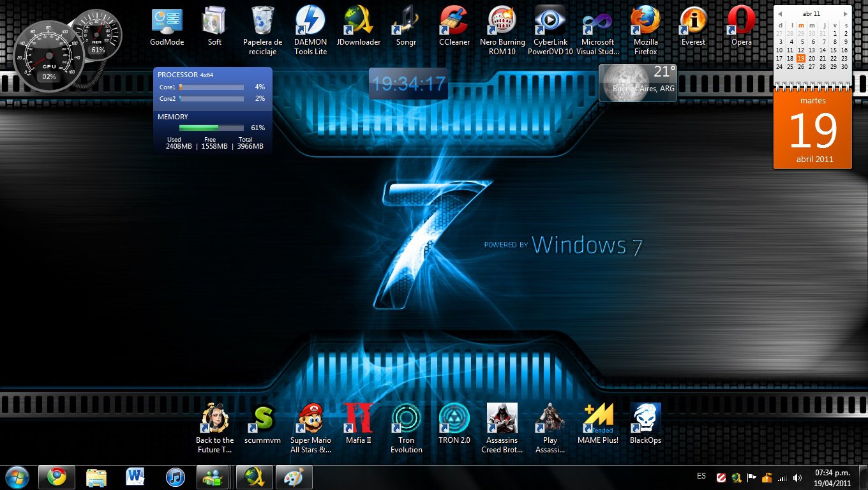Open iTunes from the taskbar
The width and height of the screenshot is (868, 490).
point(176,477)
